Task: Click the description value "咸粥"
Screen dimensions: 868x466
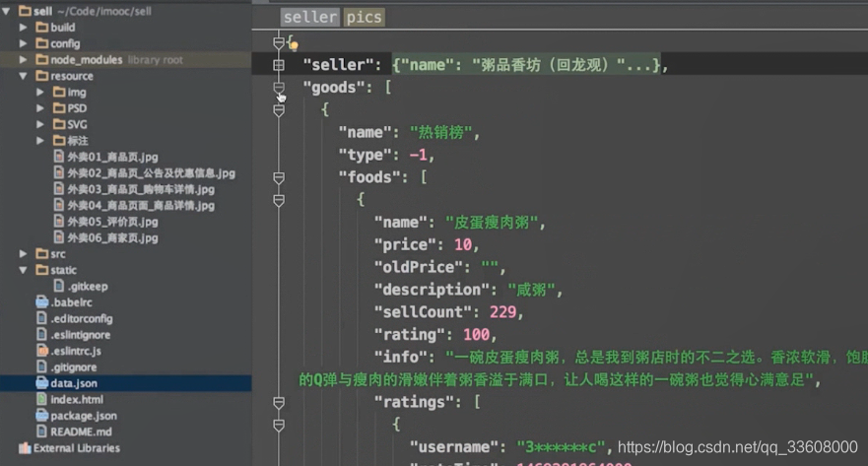Action: pos(531,290)
